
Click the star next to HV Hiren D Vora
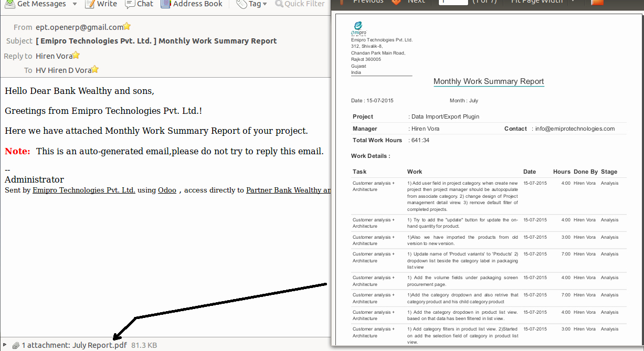(95, 69)
